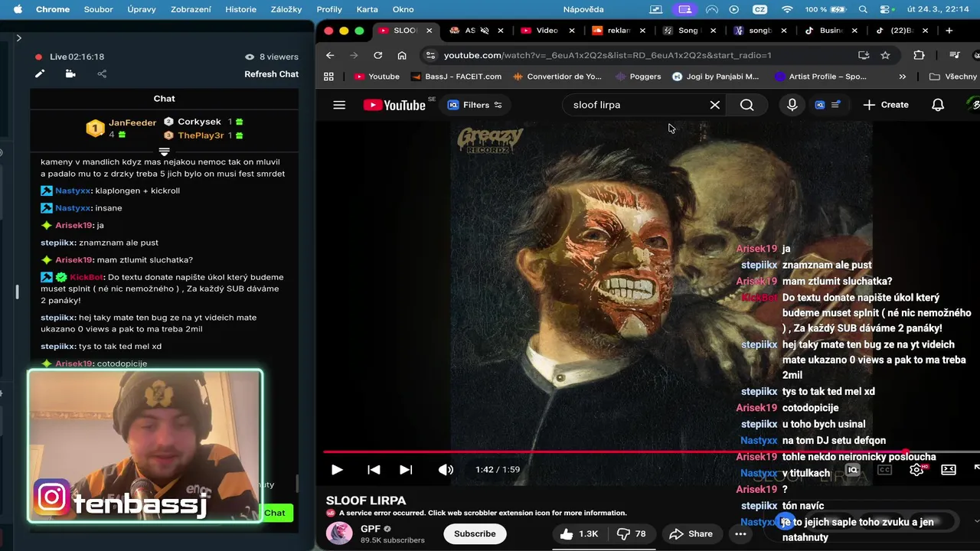Click the share icon in stream panel

pyautogui.click(x=102, y=74)
